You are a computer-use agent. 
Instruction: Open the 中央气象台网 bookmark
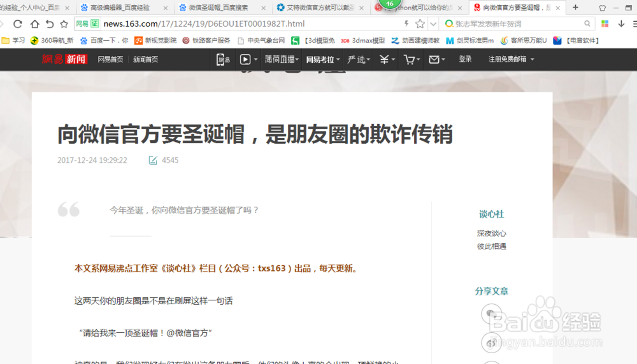261,41
